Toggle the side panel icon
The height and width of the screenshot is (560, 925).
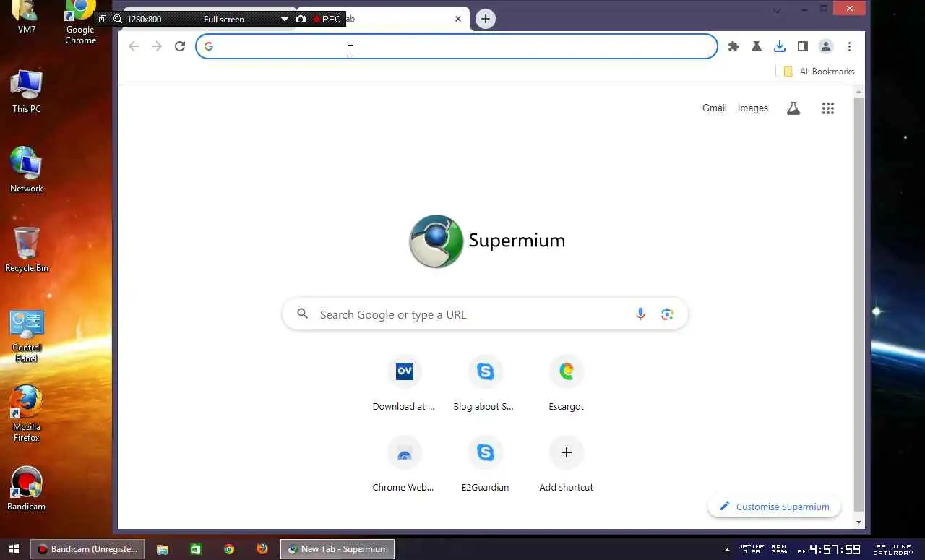click(803, 46)
